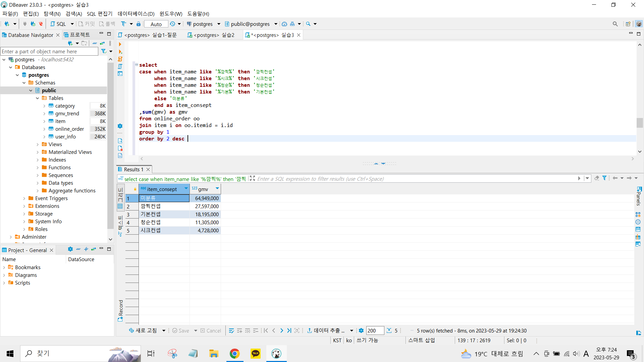
Task: Click the fetch size field showing 200
Action: [x=375, y=330]
